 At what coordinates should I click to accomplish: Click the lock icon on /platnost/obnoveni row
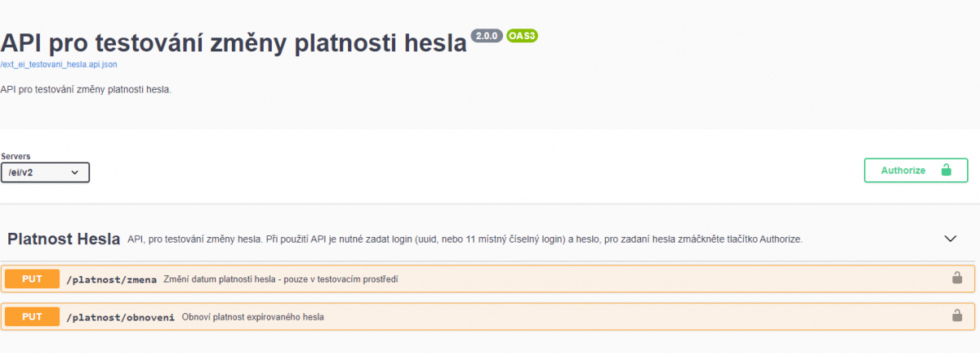pos(956,315)
